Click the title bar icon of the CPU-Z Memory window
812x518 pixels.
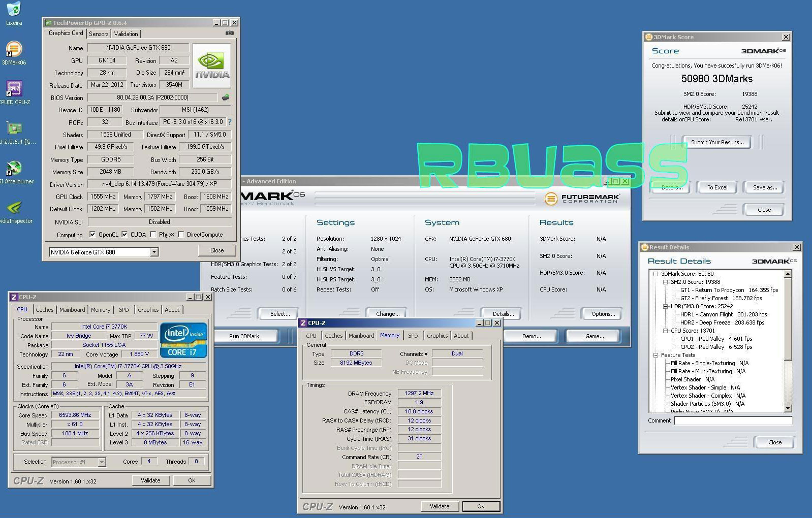coord(303,323)
